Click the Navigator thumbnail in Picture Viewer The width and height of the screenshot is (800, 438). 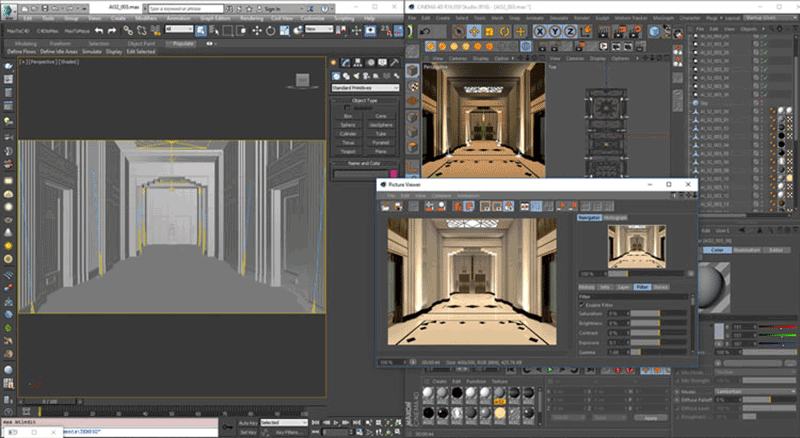(636, 247)
